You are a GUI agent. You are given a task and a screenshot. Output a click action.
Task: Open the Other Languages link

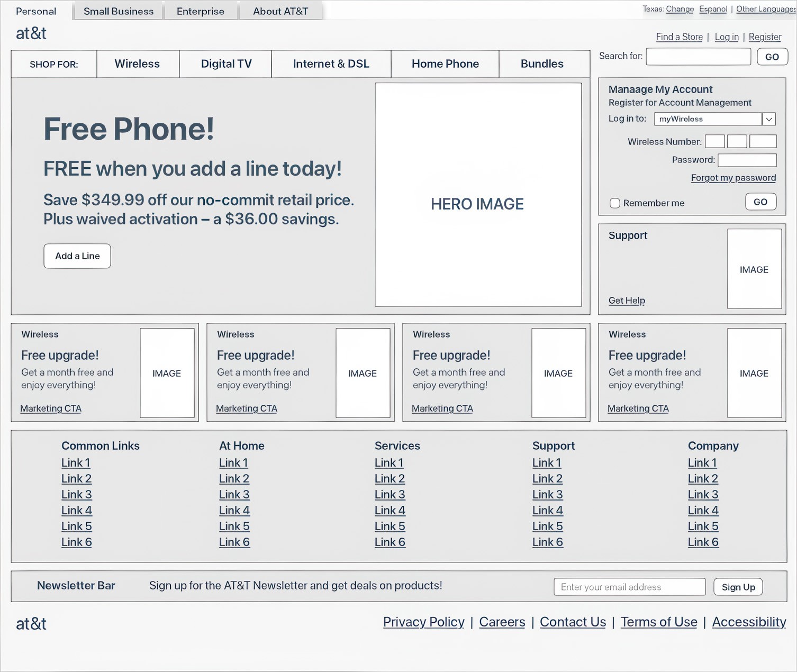pos(766,9)
